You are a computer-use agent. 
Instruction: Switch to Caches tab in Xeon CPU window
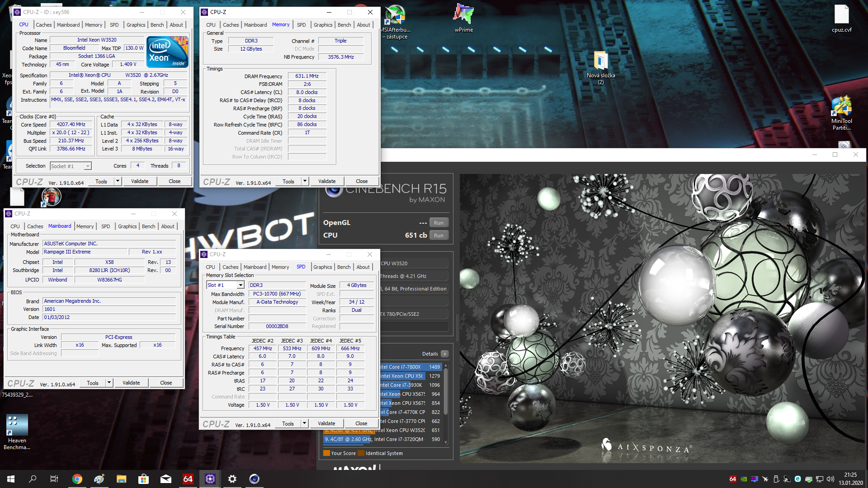tap(44, 25)
